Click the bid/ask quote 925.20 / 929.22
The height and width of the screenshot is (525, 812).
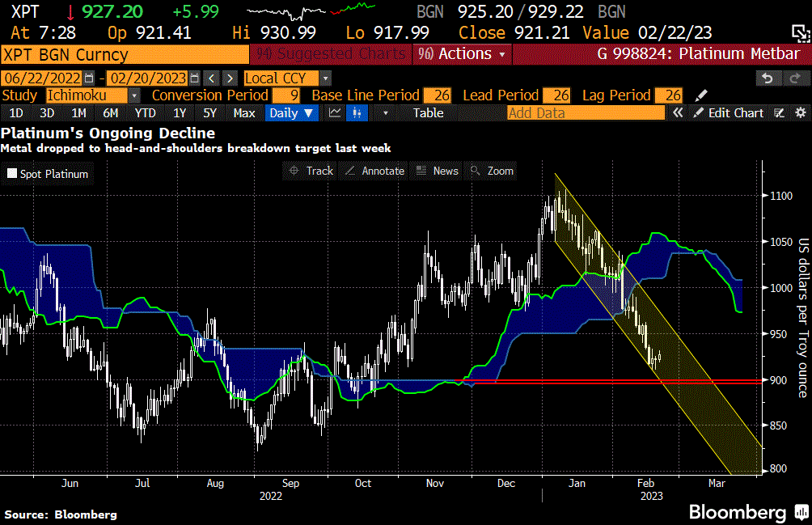(521, 11)
